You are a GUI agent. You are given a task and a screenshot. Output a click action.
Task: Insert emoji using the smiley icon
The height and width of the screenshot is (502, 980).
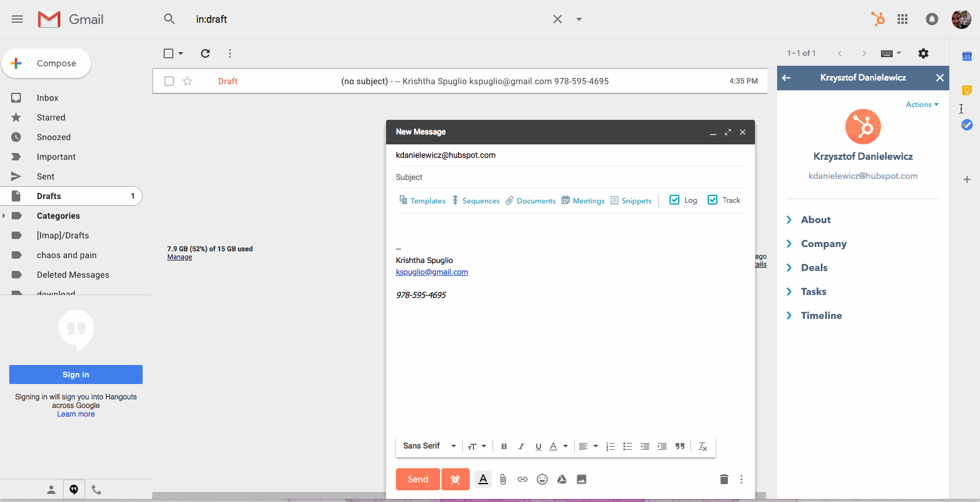[542, 479]
